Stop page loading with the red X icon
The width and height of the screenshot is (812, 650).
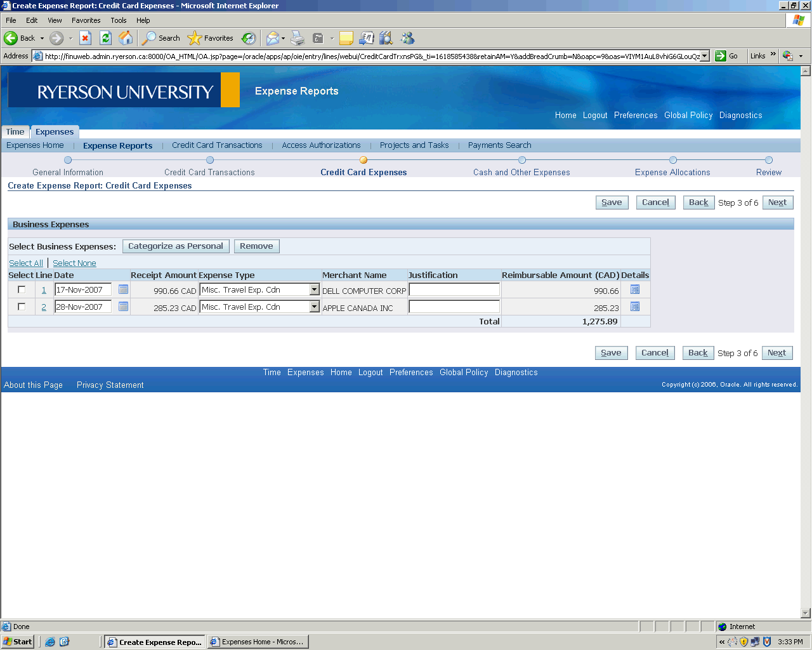point(85,38)
